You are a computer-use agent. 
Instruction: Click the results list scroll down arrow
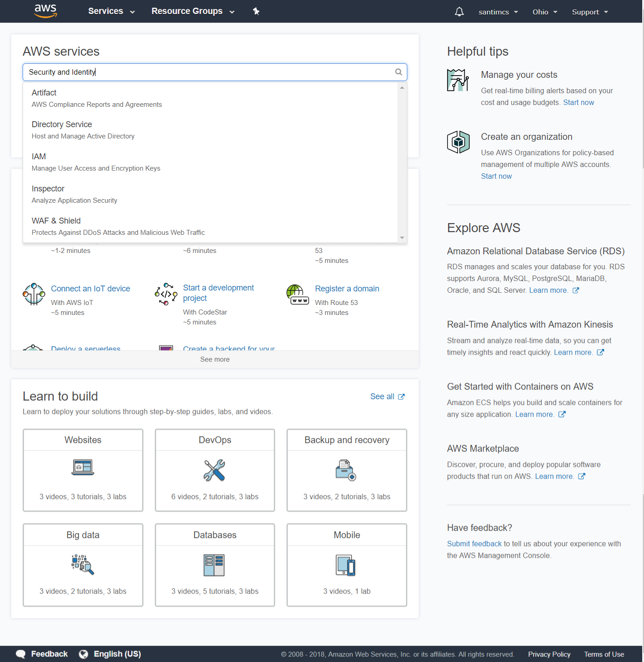click(402, 238)
